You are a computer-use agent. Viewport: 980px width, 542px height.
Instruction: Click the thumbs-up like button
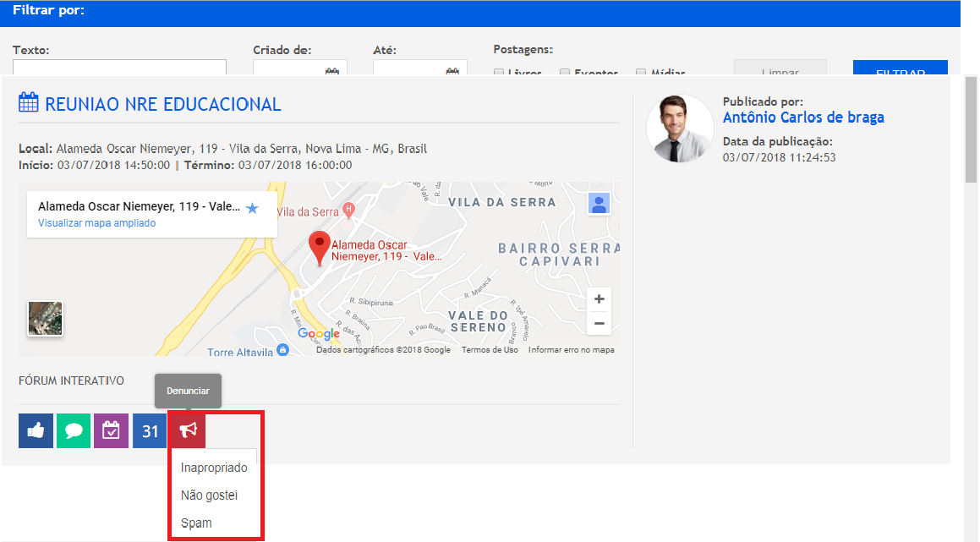[36, 431]
